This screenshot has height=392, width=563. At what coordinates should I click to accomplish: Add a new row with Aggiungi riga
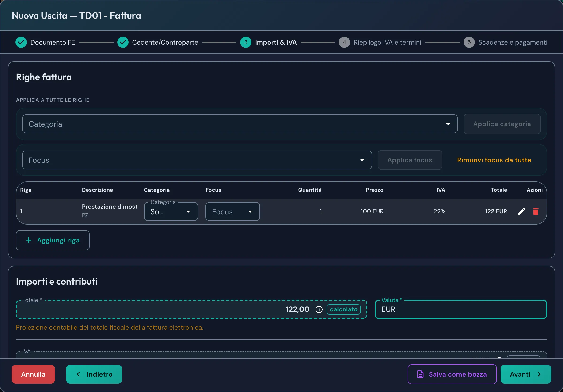(x=53, y=240)
